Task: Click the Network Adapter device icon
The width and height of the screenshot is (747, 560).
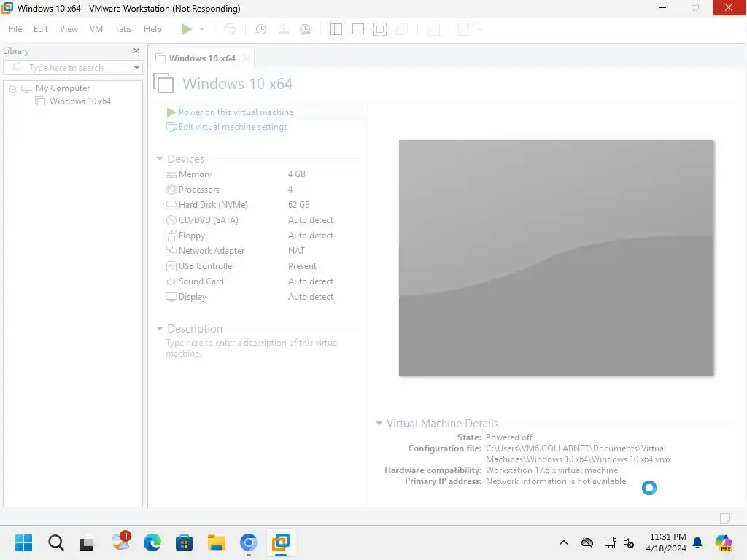Action: tap(171, 251)
